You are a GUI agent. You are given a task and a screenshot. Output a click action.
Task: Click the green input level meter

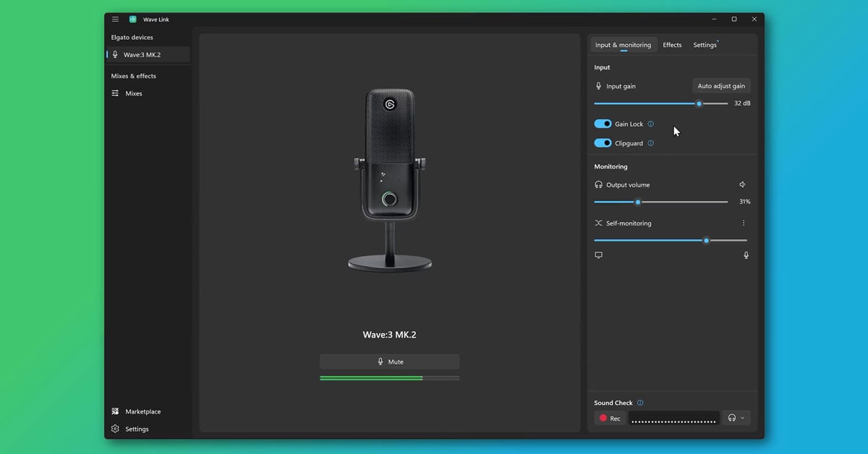(x=389, y=377)
